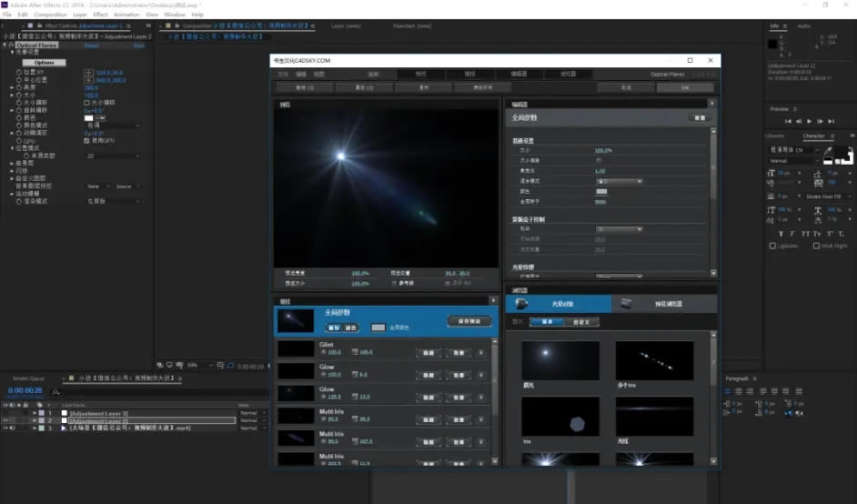Click the eyedropper next to color swatch

coord(101,118)
